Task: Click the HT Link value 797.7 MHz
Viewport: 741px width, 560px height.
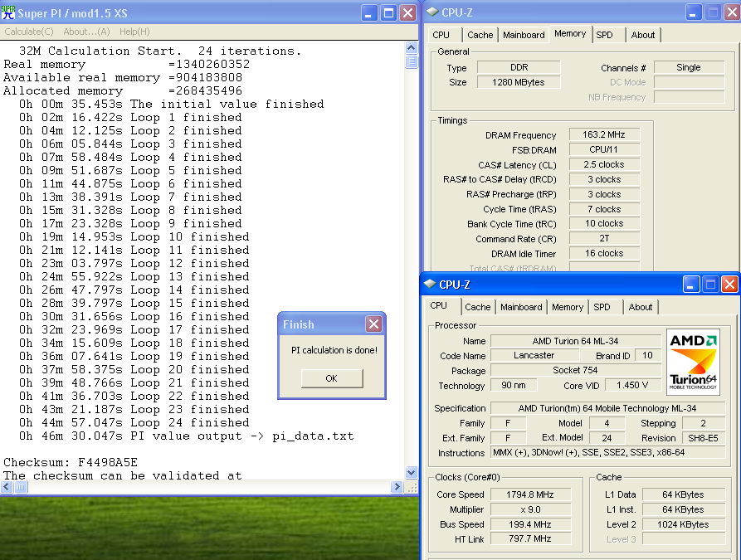Action: coord(530,538)
